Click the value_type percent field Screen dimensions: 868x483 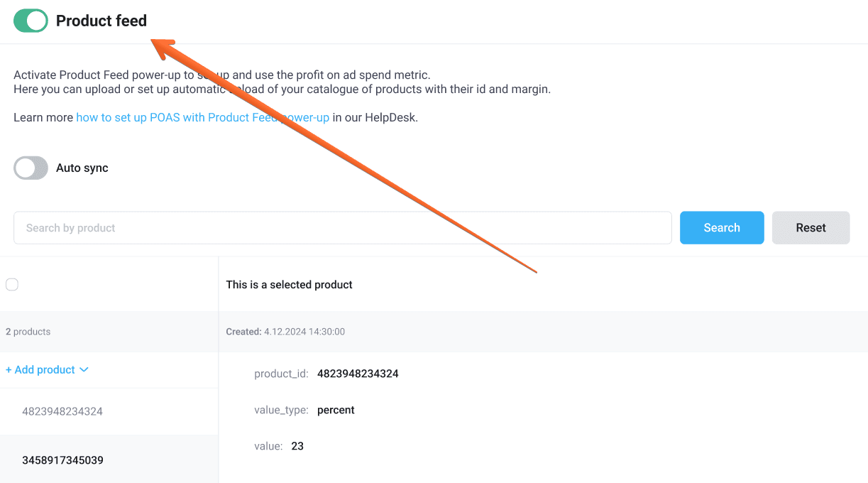coord(336,410)
